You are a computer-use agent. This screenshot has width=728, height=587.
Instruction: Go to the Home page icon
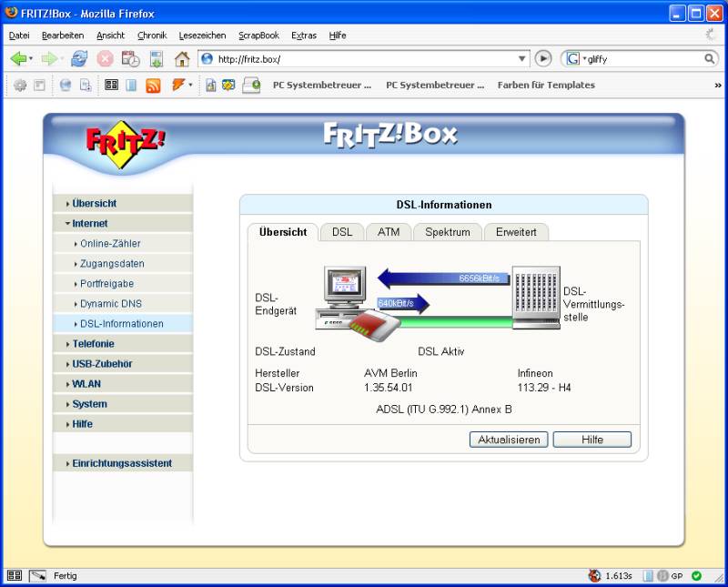tap(182, 59)
